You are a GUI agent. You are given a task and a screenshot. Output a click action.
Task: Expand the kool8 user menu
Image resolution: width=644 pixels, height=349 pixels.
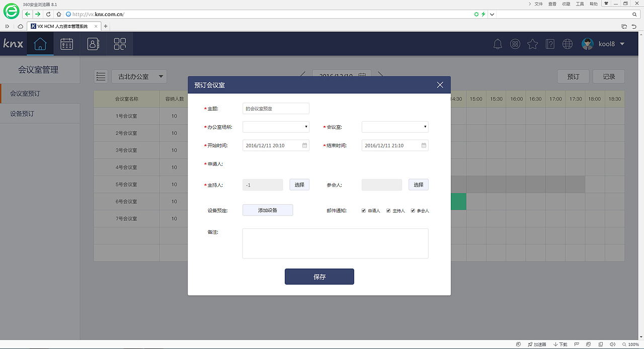(622, 44)
